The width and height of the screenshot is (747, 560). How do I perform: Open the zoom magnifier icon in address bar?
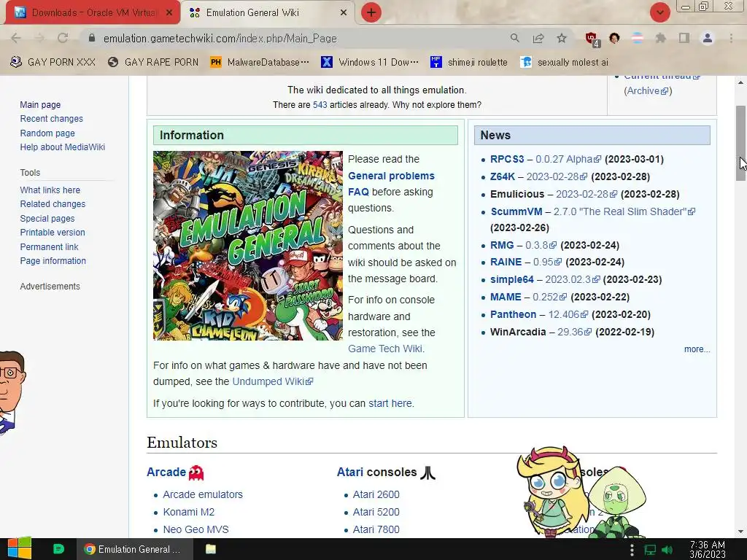(514, 38)
